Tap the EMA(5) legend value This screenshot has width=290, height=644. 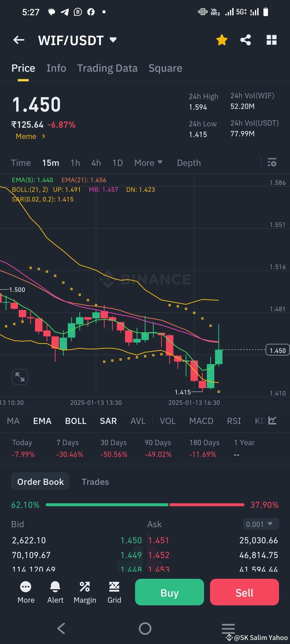click(x=32, y=180)
